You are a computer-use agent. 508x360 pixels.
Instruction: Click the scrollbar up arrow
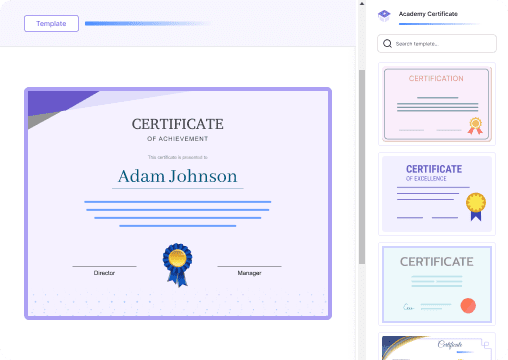coord(362,4)
